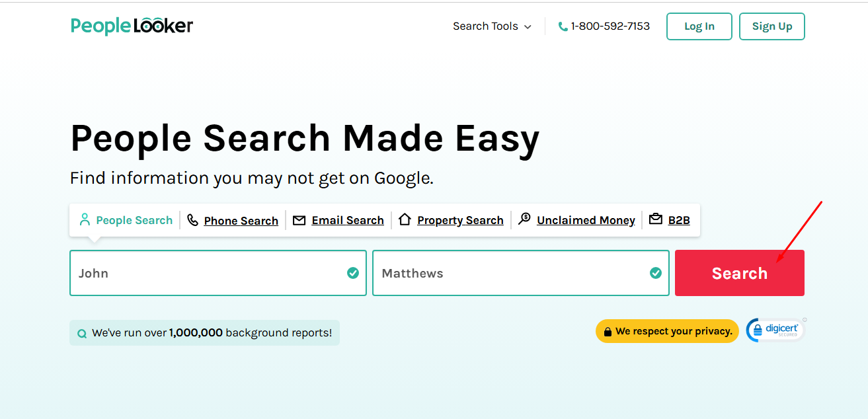Click the phone icon beside Phone Search
Screen dimensions: 868x419
coord(192,220)
